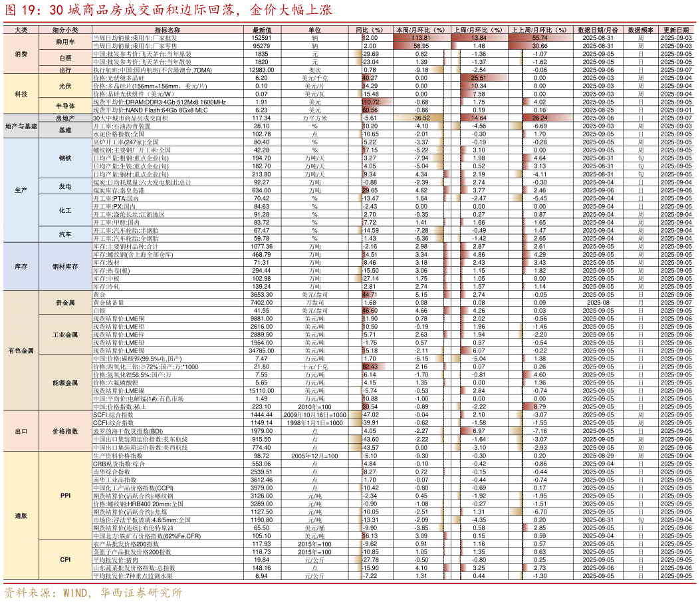
Task: Select the 通胀 category cell
Action: pos(21,516)
